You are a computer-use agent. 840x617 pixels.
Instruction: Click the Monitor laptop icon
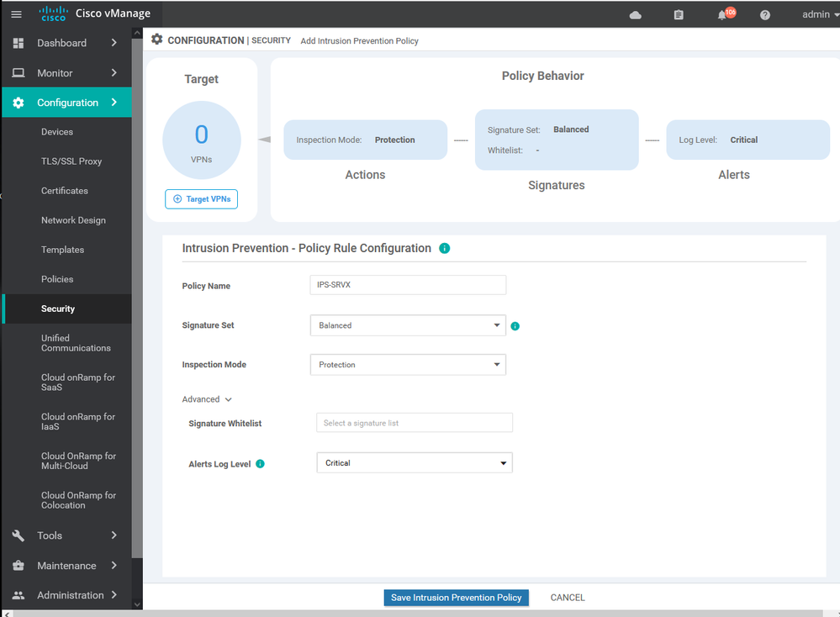coord(18,73)
